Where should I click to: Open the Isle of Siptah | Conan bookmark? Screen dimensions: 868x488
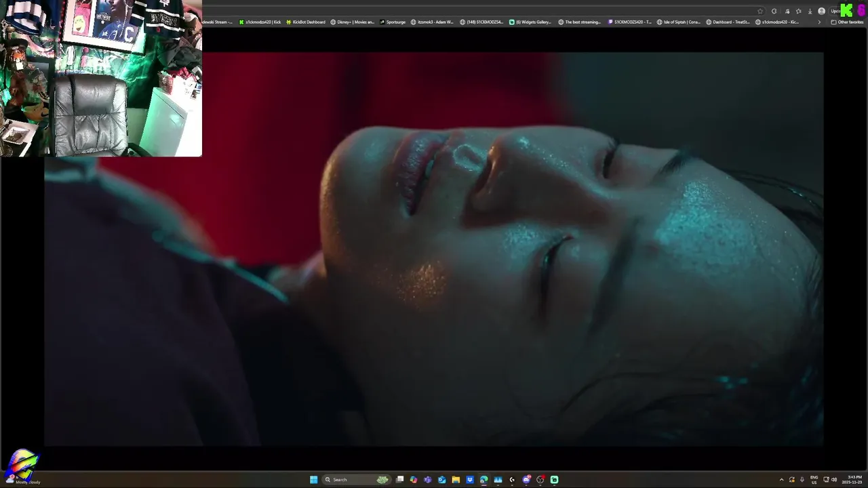pyautogui.click(x=678, y=22)
